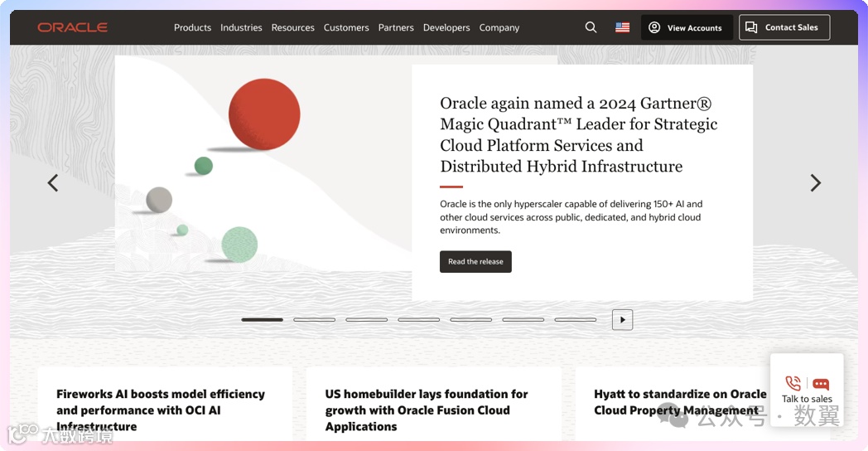Select the second carousel slide indicator
The height and width of the screenshot is (451, 868).
(x=315, y=320)
